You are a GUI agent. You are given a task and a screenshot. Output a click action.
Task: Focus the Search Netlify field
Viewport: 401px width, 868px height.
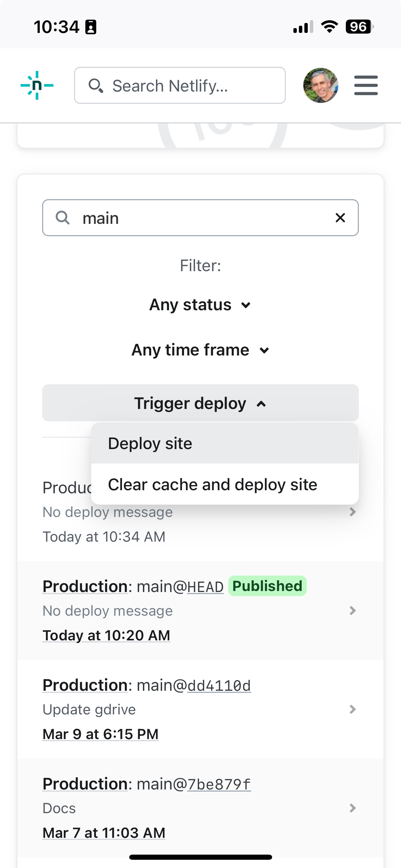[x=180, y=85]
